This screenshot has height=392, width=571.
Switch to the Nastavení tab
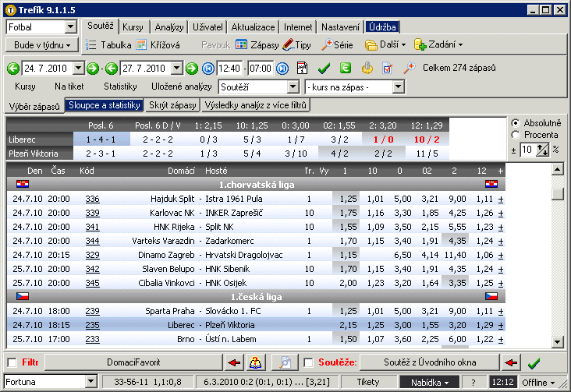340,27
